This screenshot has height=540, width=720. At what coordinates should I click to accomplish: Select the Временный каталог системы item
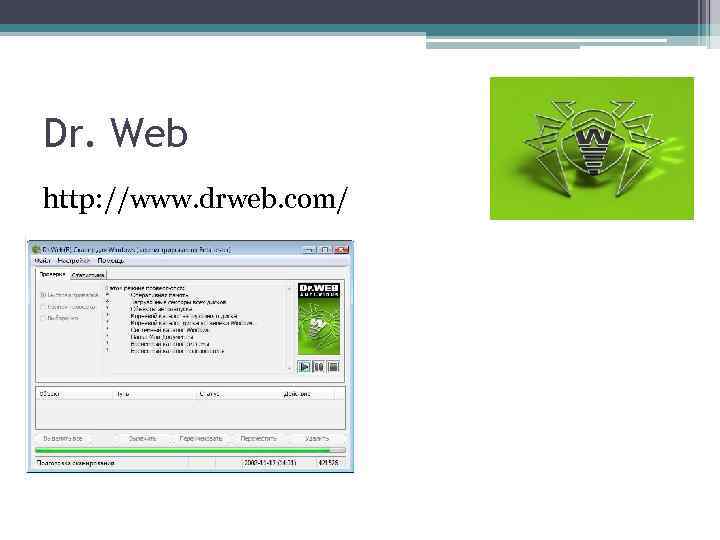tap(170, 344)
